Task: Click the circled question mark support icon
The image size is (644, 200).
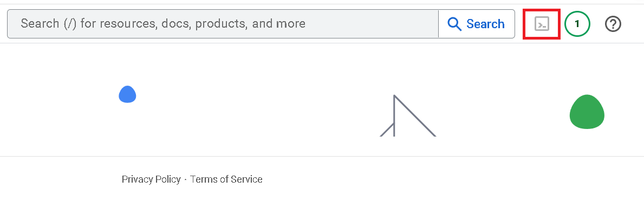Action: coord(613,24)
